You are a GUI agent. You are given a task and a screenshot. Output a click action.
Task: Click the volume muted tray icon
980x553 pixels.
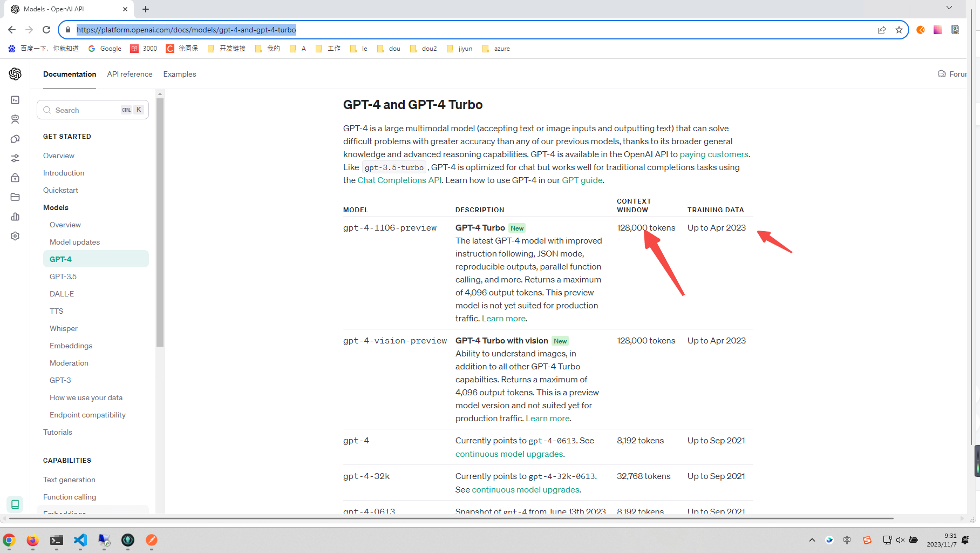900,540
